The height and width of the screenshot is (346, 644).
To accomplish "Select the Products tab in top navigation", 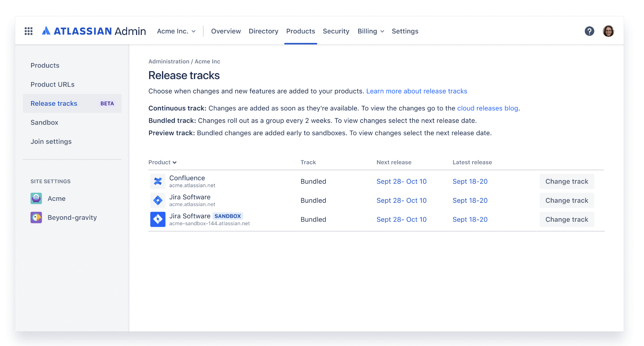I will pos(300,31).
